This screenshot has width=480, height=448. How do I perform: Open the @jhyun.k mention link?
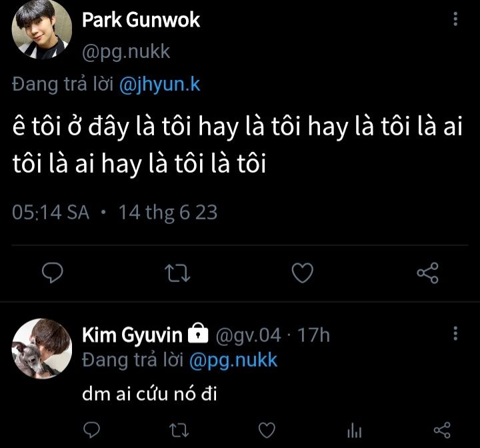(159, 85)
